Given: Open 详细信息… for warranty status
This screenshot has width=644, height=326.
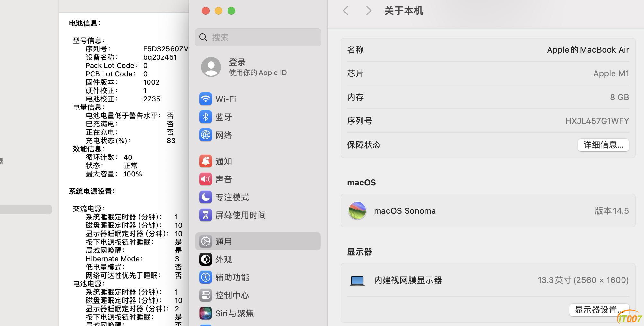Looking at the screenshot, I should coord(604,145).
